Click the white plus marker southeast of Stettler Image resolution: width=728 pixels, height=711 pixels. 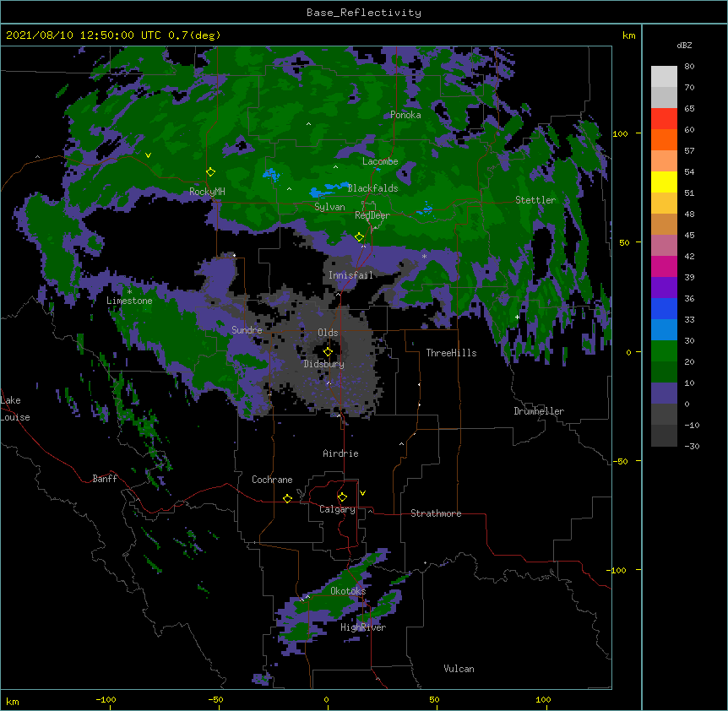517,317
